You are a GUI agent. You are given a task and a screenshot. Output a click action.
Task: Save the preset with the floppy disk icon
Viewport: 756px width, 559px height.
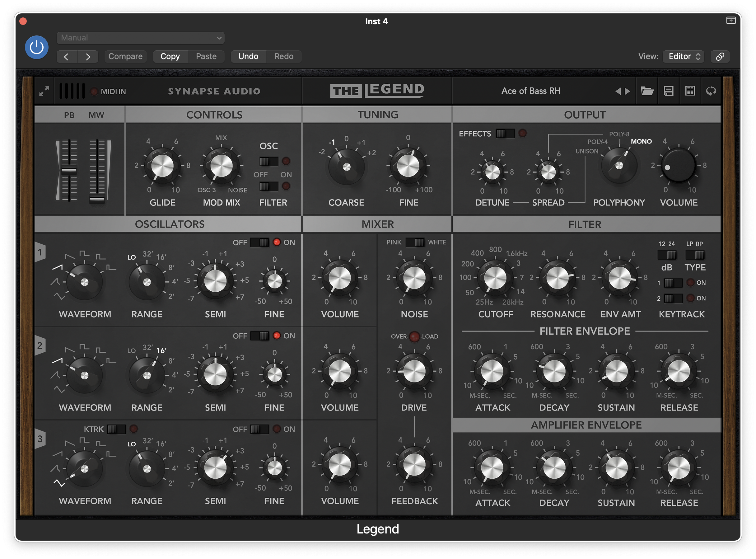[x=668, y=91]
